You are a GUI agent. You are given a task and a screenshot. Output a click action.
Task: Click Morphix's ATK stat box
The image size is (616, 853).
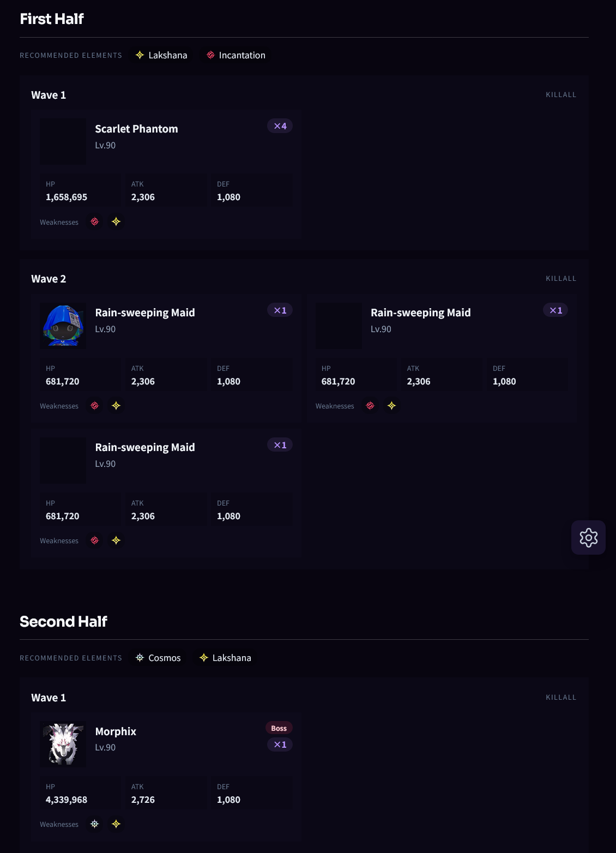[166, 793]
